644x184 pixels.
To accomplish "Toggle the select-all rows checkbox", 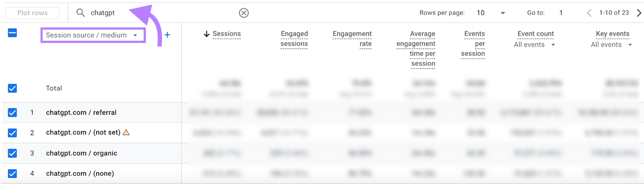I will point(12,33).
